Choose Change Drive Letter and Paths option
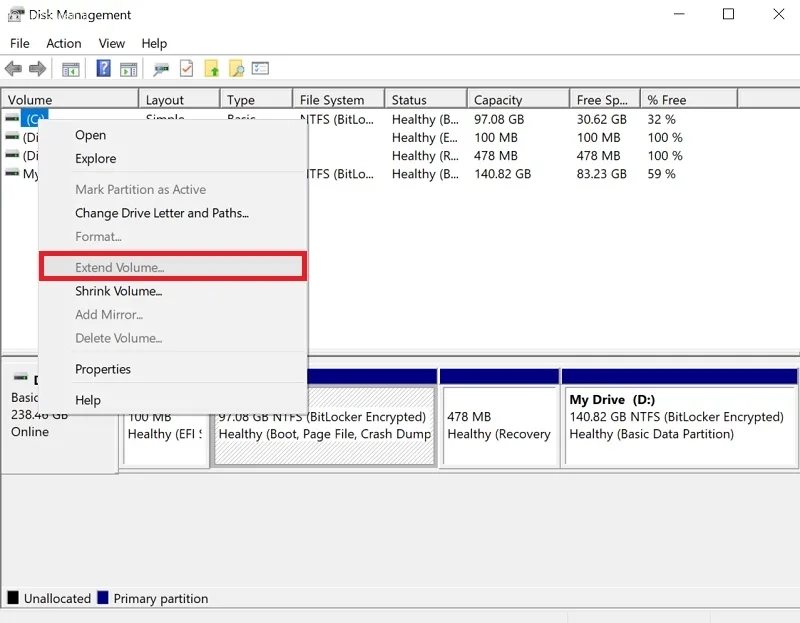 pos(161,213)
